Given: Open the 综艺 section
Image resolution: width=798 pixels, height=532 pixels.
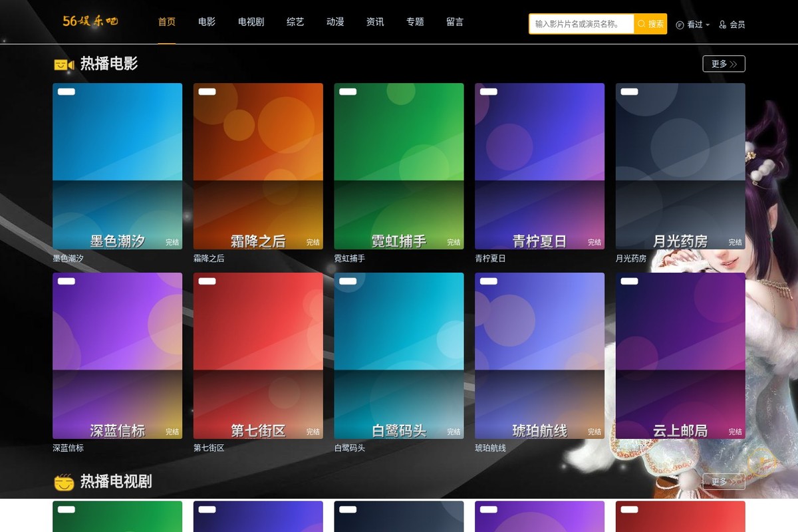Looking at the screenshot, I should tap(295, 22).
